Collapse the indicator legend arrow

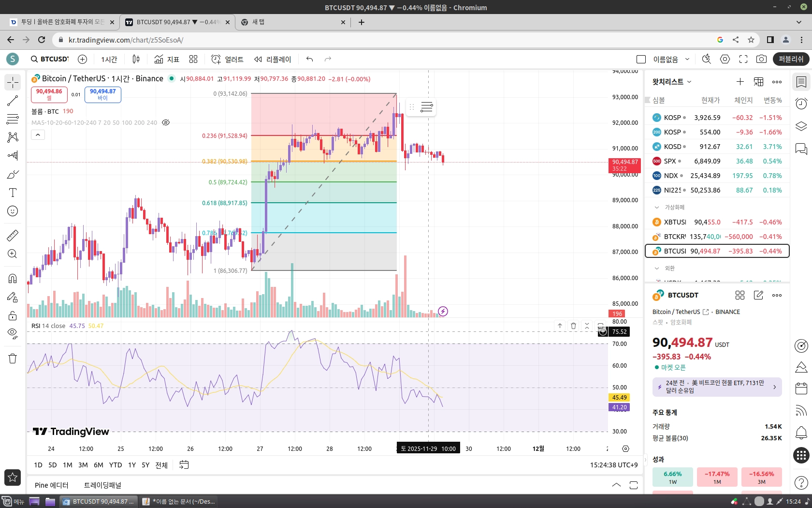[38, 134]
